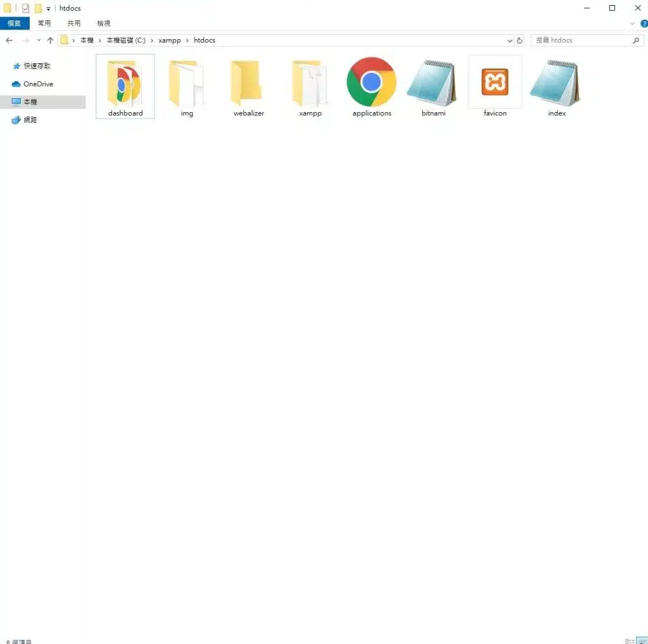Select the webalizer folder icon
Viewport: 648px width, 644px height.
(248, 82)
